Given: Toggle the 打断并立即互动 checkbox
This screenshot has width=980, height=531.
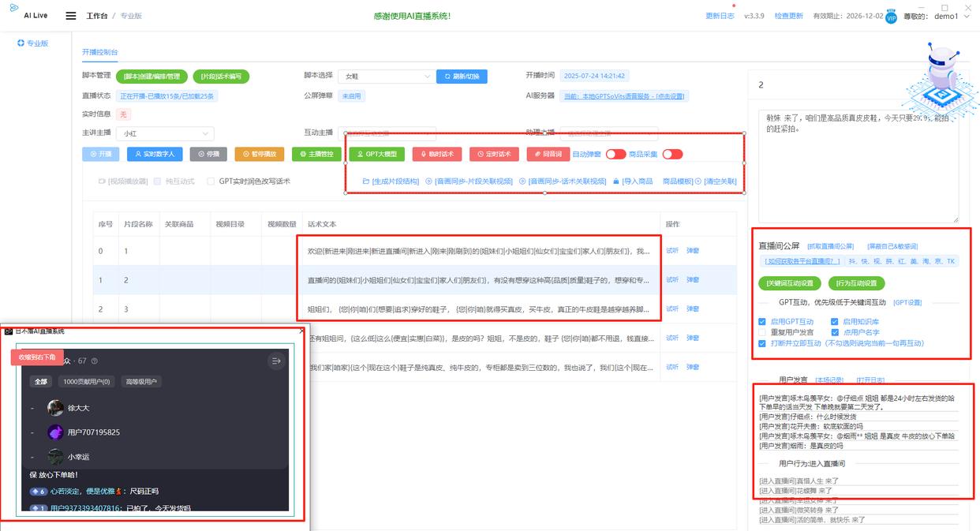Looking at the screenshot, I should coord(762,343).
